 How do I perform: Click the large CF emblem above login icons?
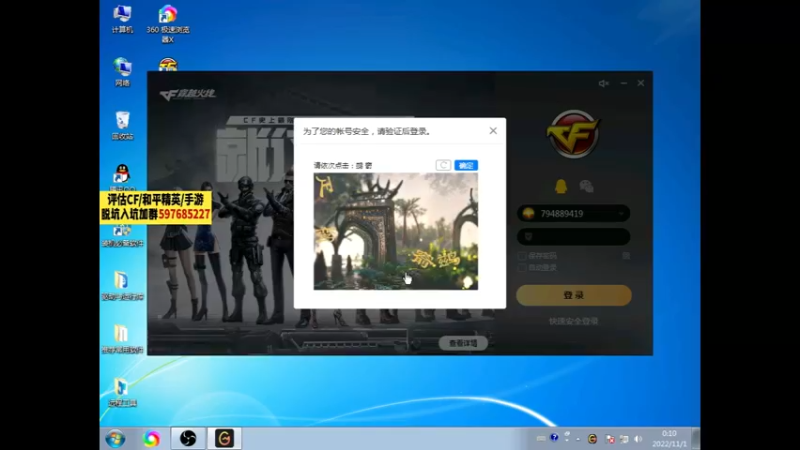tap(573, 134)
